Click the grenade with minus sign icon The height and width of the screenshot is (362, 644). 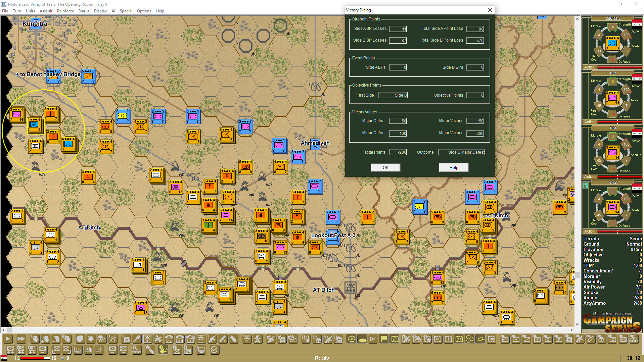click(56, 339)
